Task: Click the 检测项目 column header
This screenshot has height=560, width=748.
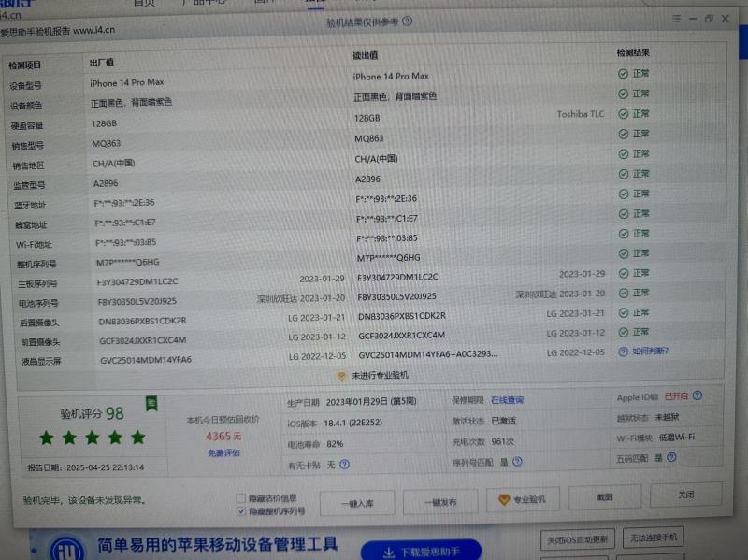Action: pos(25,65)
